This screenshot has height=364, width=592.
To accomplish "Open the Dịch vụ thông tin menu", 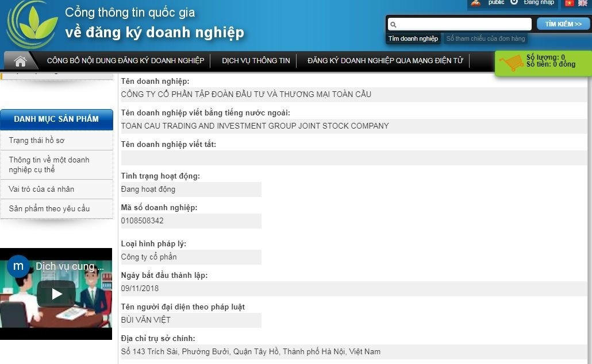I will tap(256, 60).
